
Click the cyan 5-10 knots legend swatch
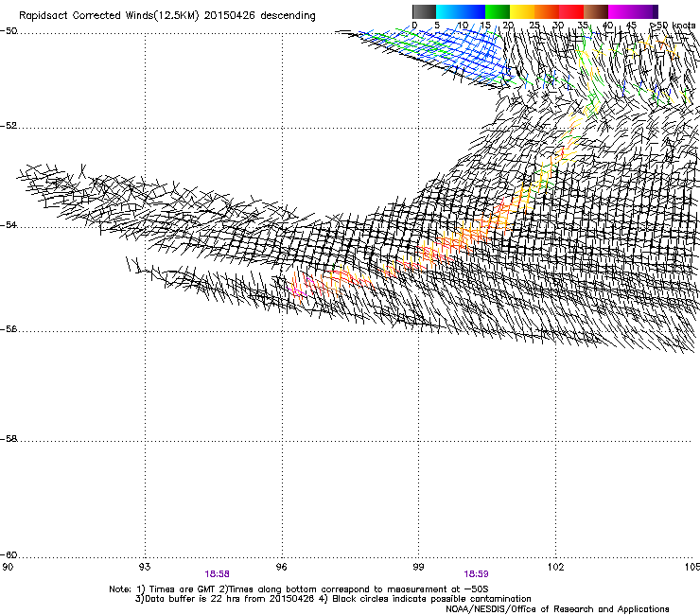pyautogui.click(x=448, y=11)
